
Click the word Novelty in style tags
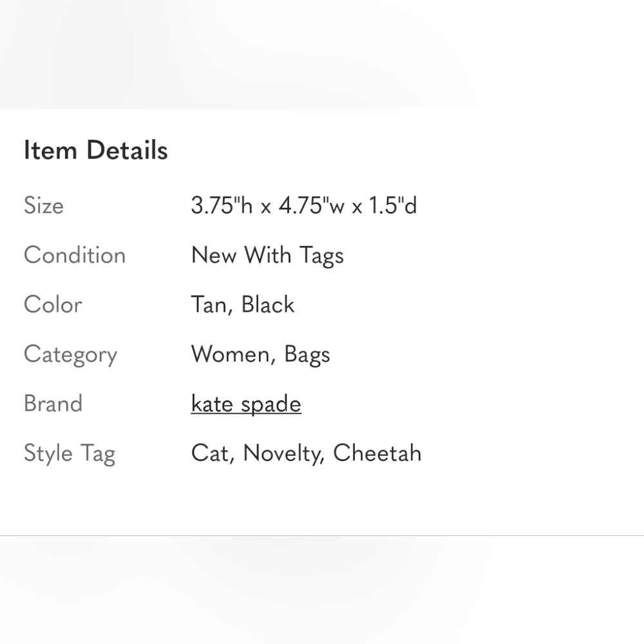[x=284, y=454]
